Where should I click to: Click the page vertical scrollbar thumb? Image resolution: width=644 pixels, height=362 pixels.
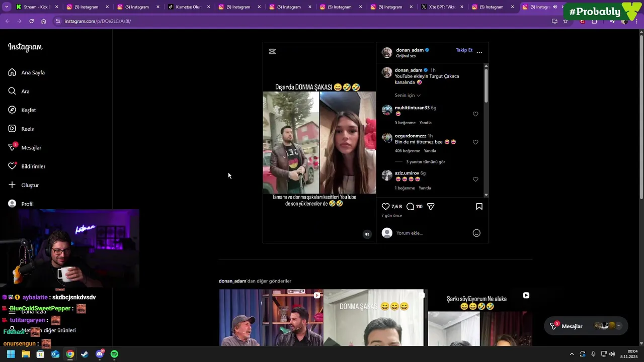click(x=641, y=116)
